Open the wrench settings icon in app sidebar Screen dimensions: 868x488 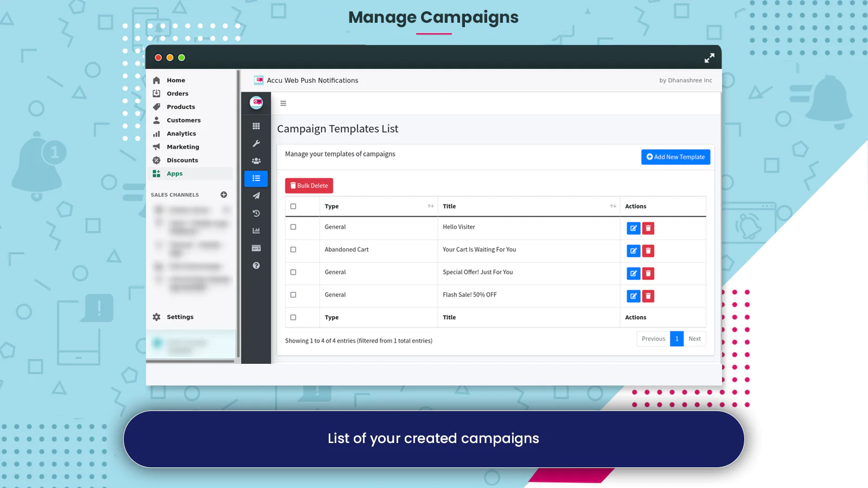256,144
